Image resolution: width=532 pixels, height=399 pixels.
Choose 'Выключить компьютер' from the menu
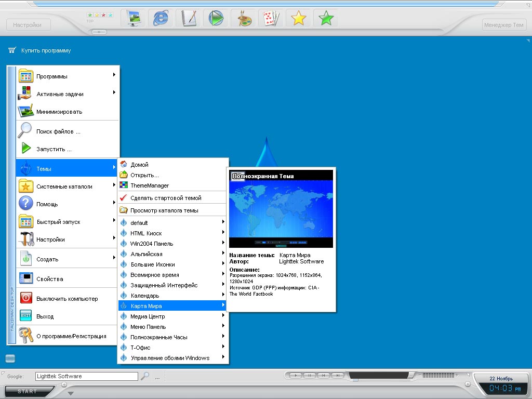67,299
